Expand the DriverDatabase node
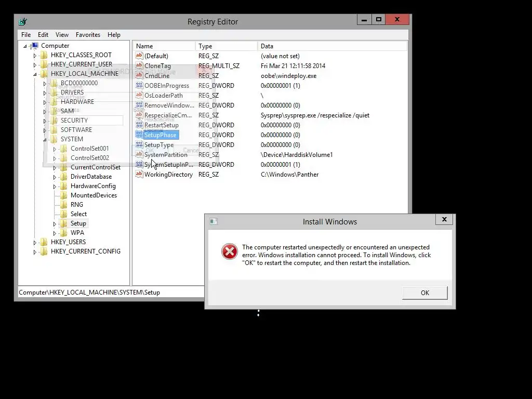This screenshot has height=399, width=532. 55,177
